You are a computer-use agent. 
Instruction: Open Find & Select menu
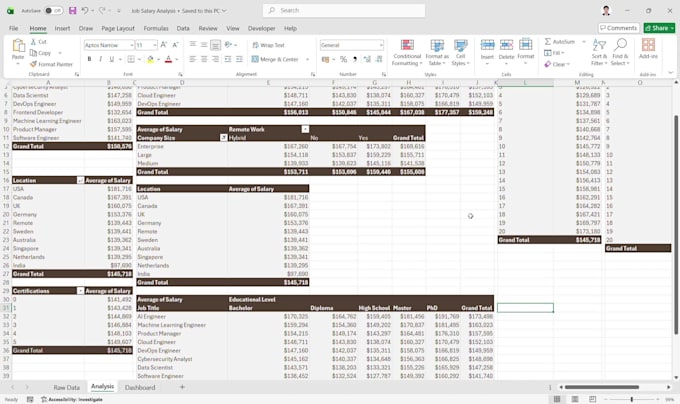point(620,52)
